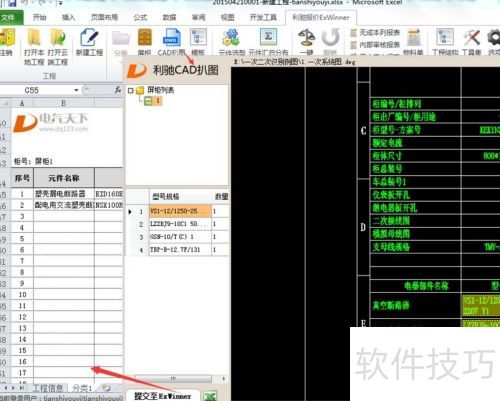The image size is (500, 401).
Task: Click the 注销 icon in ribbon
Action: click(7, 37)
